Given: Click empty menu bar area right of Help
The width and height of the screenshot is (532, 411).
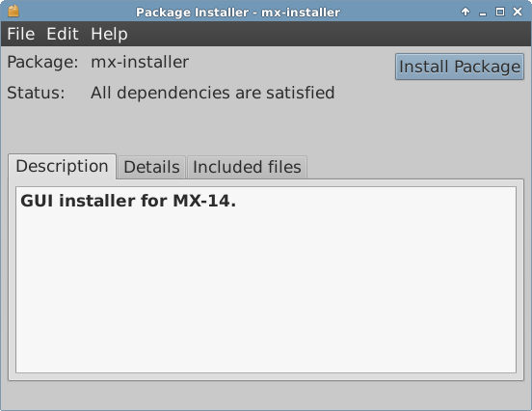Looking at the screenshot, I should 329,34.
